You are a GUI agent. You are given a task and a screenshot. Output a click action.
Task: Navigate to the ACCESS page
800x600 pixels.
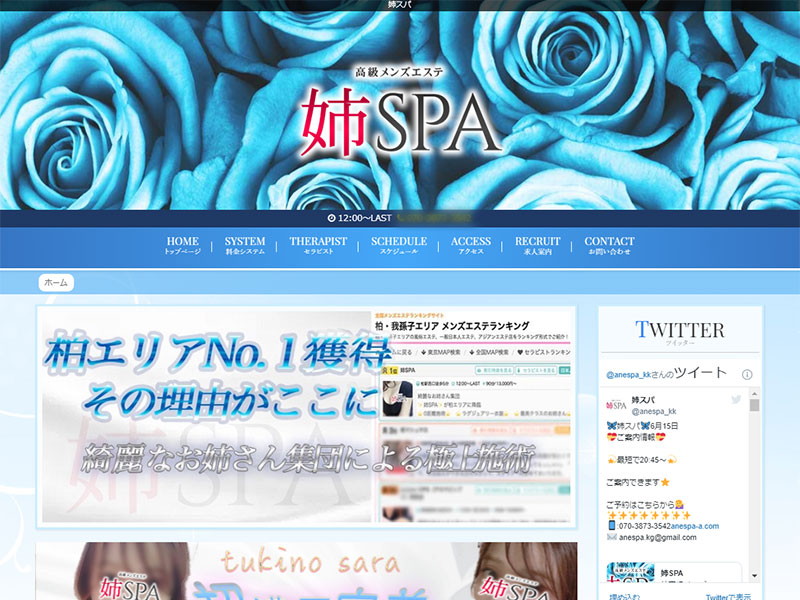pos(470,246)
